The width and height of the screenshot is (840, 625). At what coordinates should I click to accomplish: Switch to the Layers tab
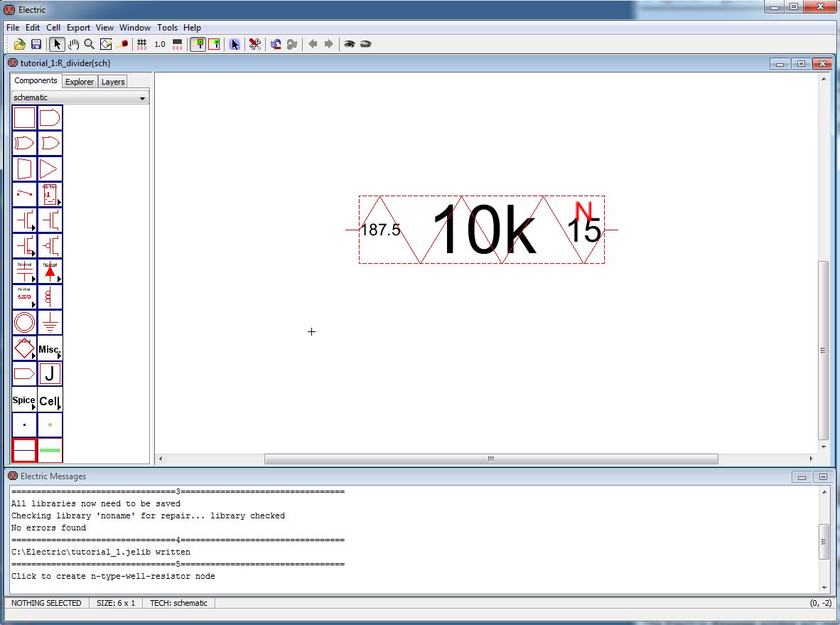pos(113,82)
